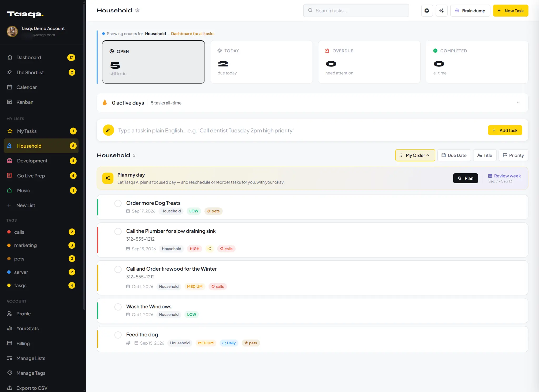Complete Order more Dog Treats task
The width and height of the screenshot is (539, 392).
coord(118,203)
